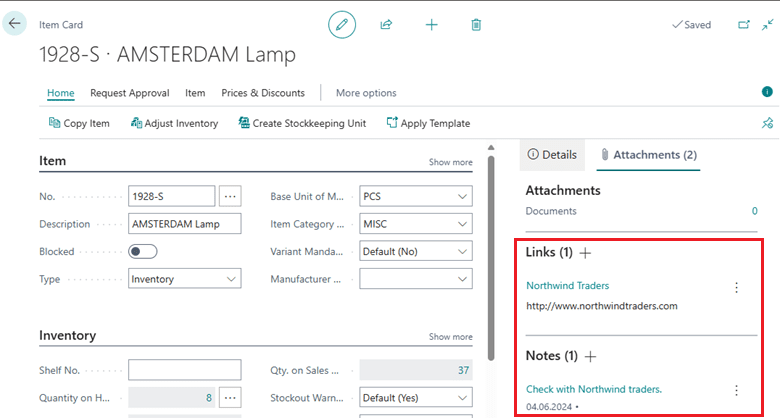Toggle the Blocked switch
The image size is (780, 418).
[143, 252]
